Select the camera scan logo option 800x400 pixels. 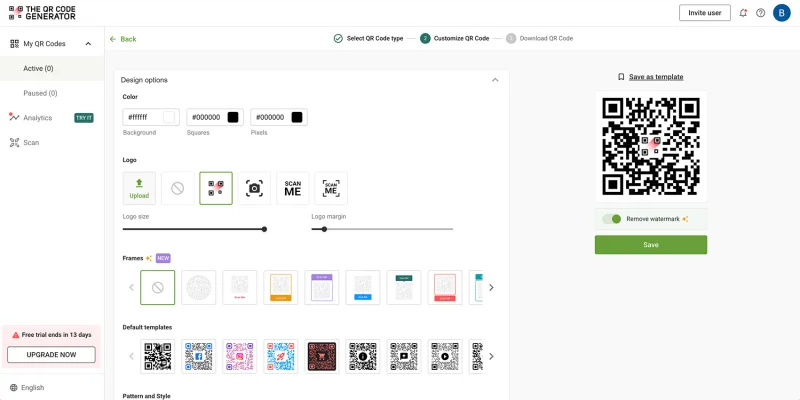[254, 188]
